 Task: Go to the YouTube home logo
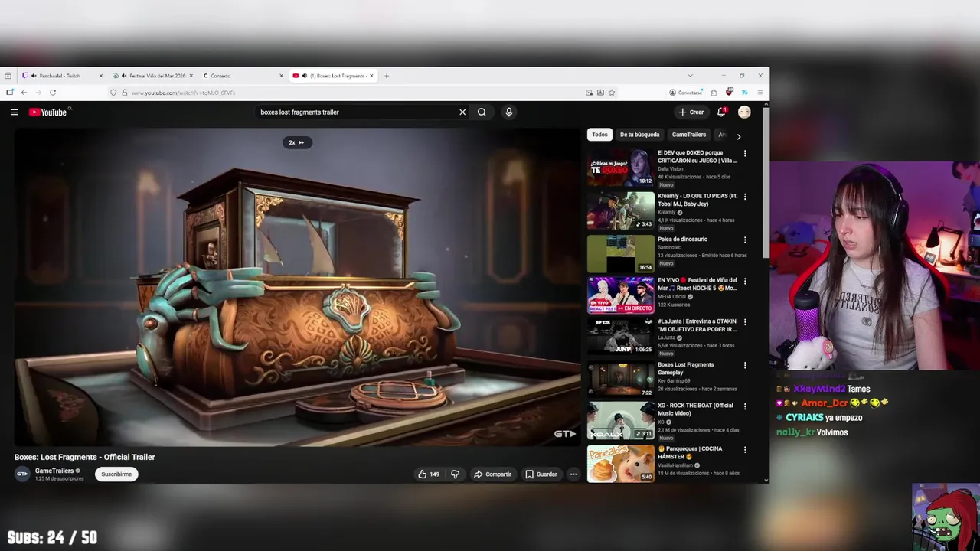click(x=48, y=112)
